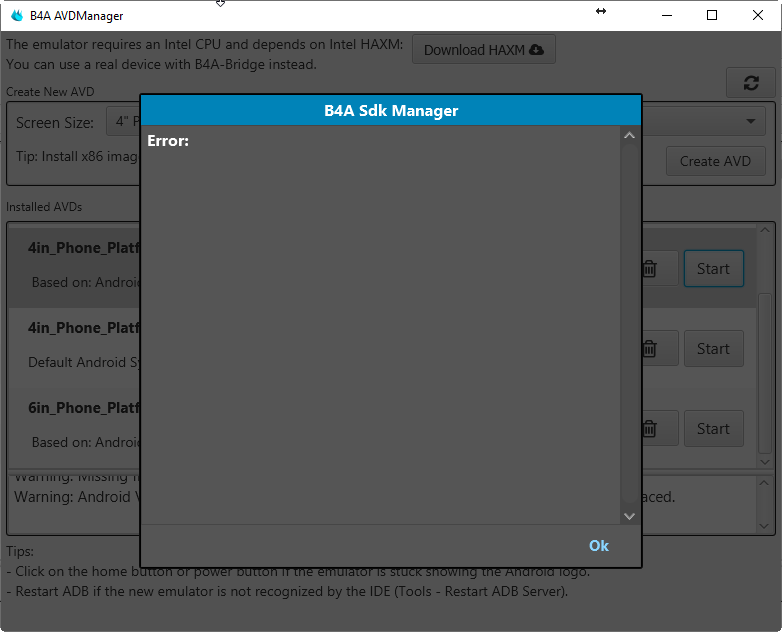This screenshot has width=782, height=632.
Task: Click the B4A Sdk Manager dialog title
Action: [391, 110]
